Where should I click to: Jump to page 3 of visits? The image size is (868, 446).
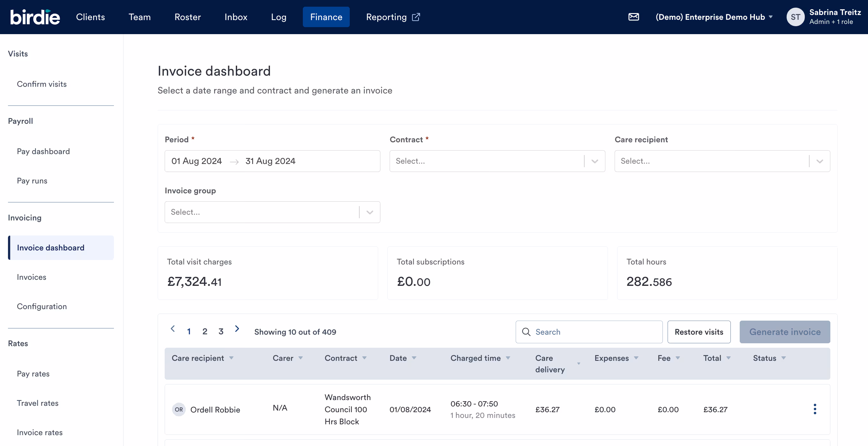[221, 331]
